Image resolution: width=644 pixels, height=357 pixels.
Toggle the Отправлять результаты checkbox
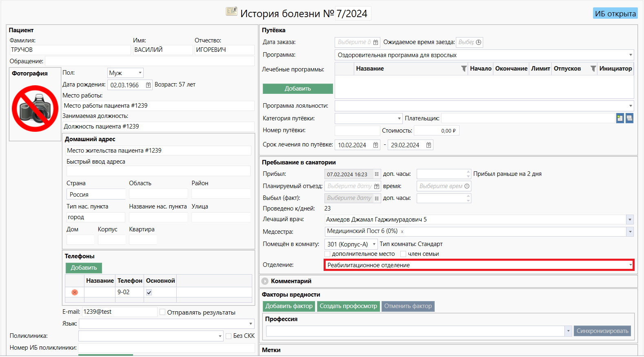click(162, 312)
